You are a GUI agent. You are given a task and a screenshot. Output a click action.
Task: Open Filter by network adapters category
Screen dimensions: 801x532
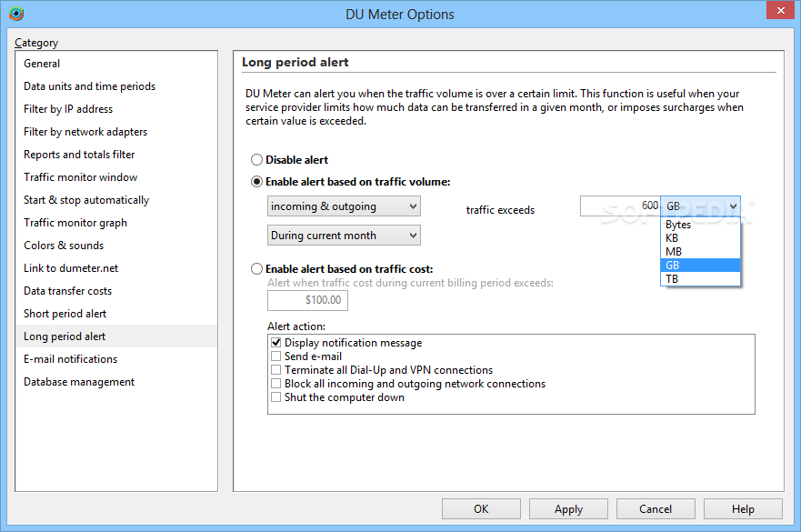tap(116, 132)
